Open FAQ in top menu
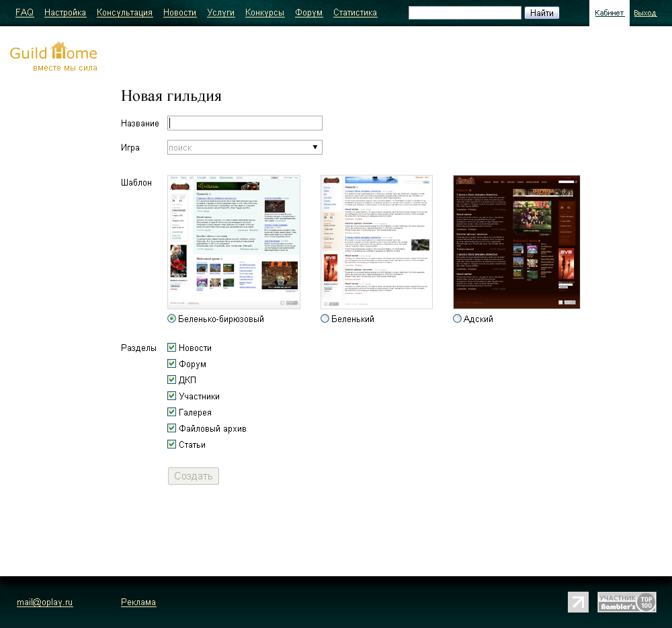 tap(24, 12)
